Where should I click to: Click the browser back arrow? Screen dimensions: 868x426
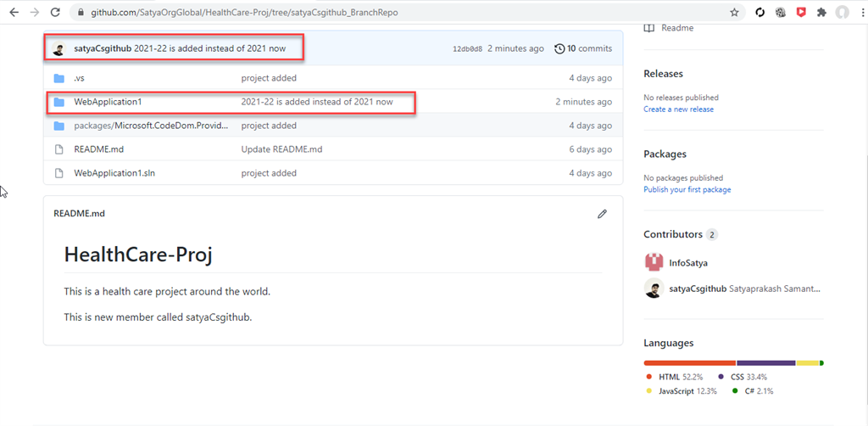(x=14, y=12)
